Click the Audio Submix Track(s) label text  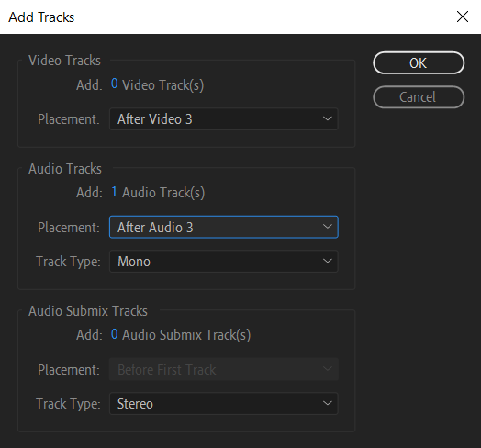[x=186, y=335]
